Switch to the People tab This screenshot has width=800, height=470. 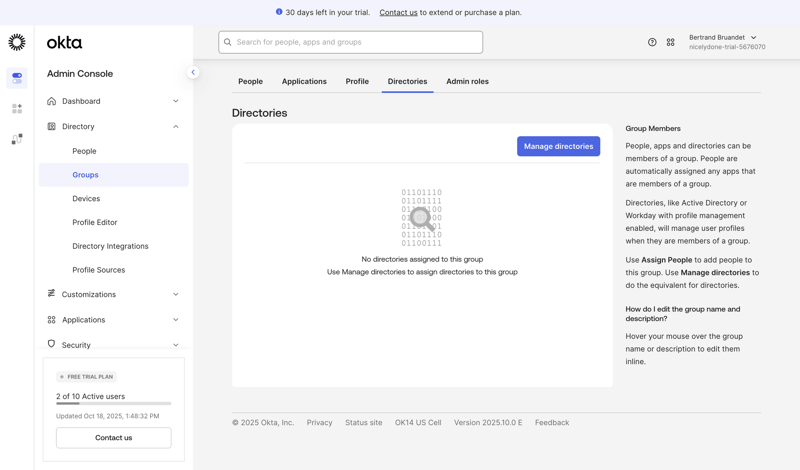coord(251,82)
